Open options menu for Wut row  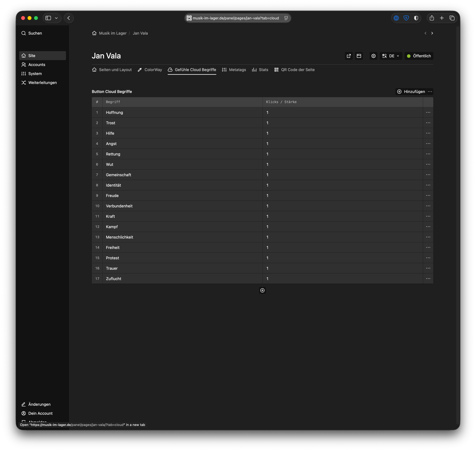pos(428,164)
